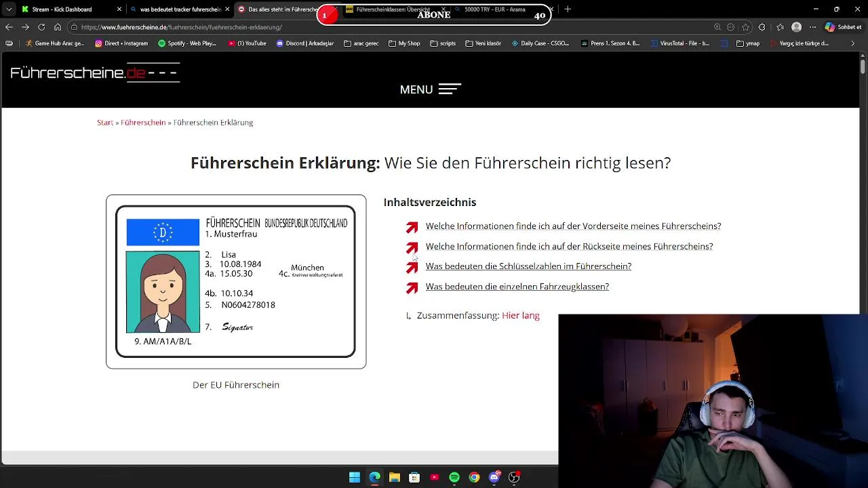The width and height of the screenshot is (868, 488).
Task: Open the browser extensions puzzle icon
Action: [762, 27]
